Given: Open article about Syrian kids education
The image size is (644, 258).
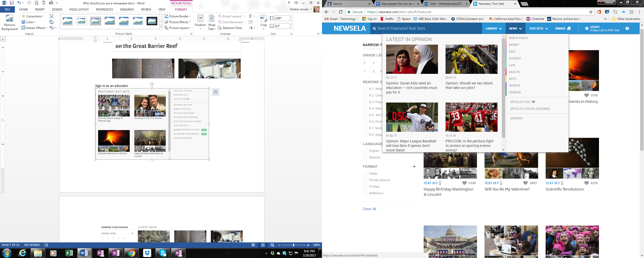Looking at the screenshot, I should [412, 88].
